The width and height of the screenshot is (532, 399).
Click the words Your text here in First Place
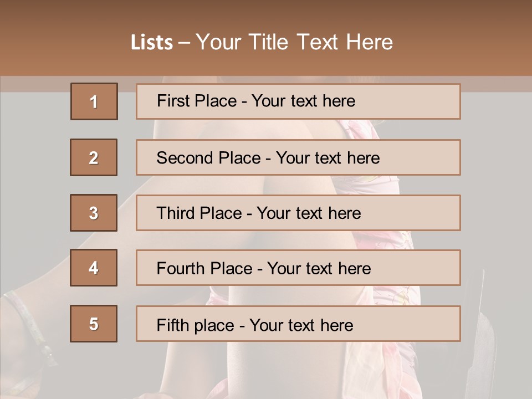click(x=303, y=101)
